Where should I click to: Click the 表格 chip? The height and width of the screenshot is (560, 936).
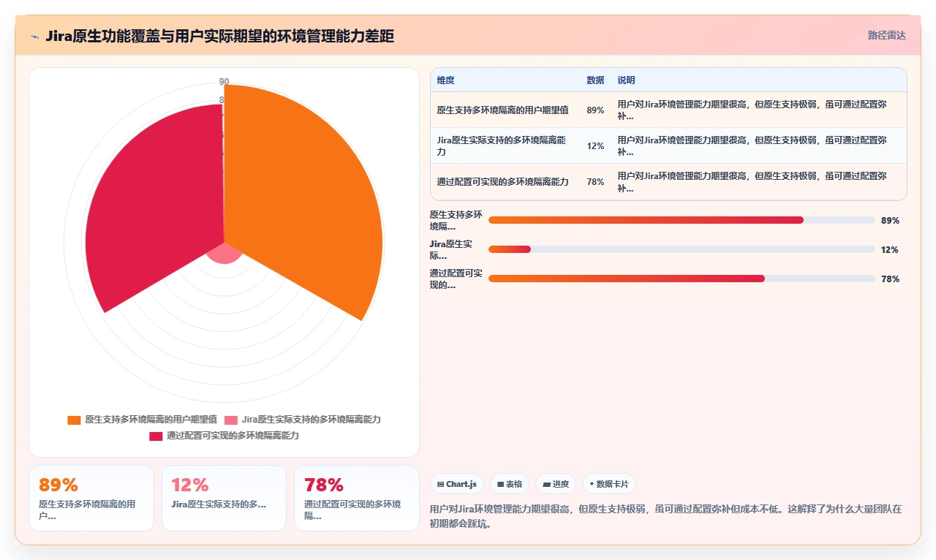tap(510, 484)
